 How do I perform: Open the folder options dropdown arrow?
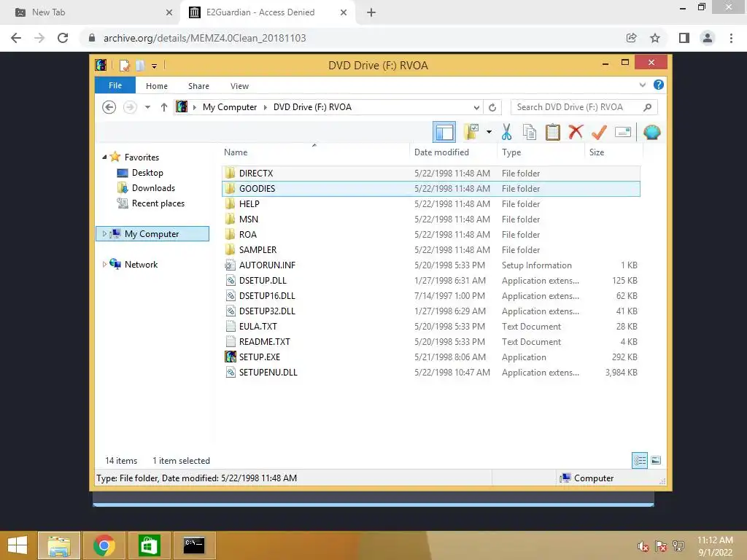click(x=489, y=132)
